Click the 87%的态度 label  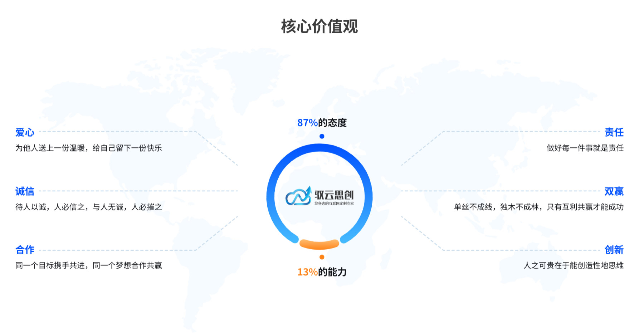click(x=322, y=123)
